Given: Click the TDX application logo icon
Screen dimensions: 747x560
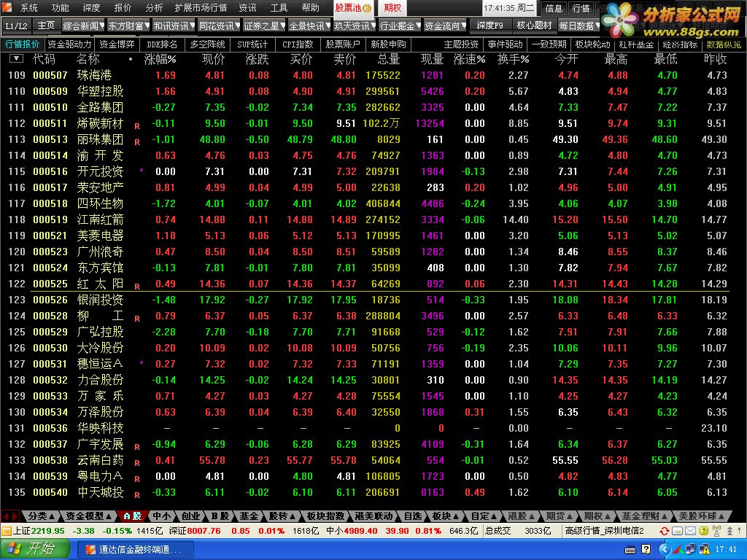Looking at the screenshot, I should point(6,7).
